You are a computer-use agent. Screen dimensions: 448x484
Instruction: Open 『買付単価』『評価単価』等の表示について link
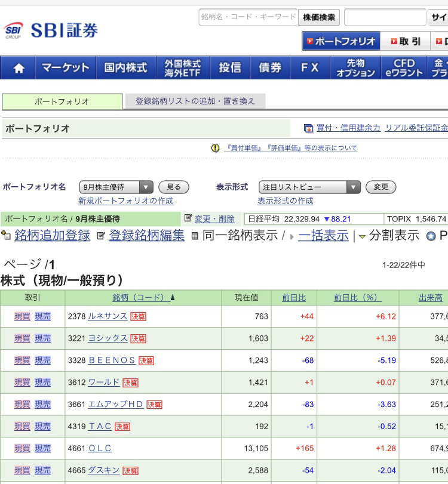tap(290, 148)
